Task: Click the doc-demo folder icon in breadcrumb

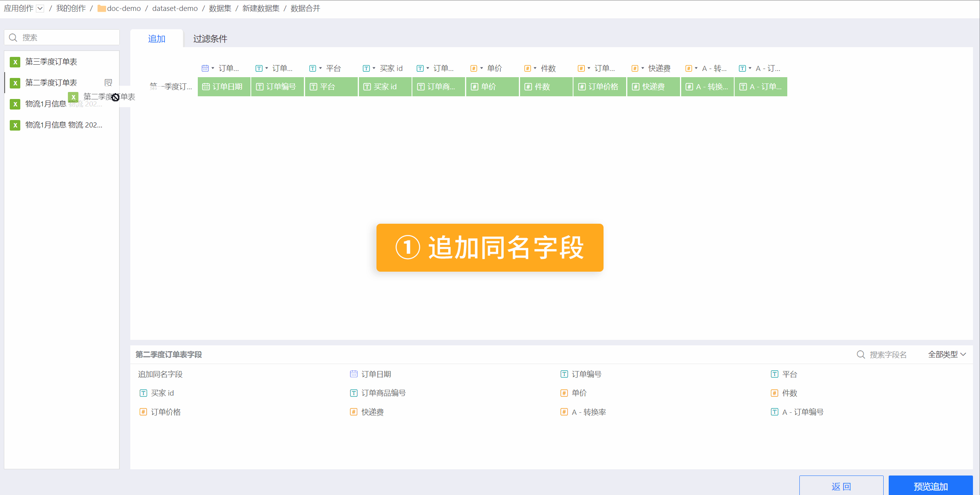Action: tap(101, 9)
